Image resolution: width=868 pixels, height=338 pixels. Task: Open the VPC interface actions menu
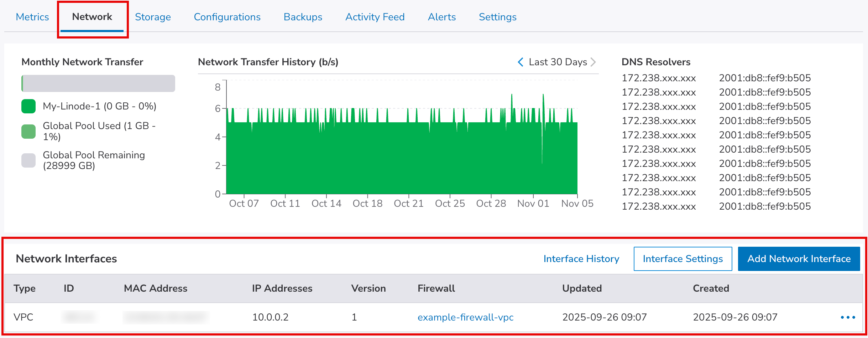click(x=848, y=317)
